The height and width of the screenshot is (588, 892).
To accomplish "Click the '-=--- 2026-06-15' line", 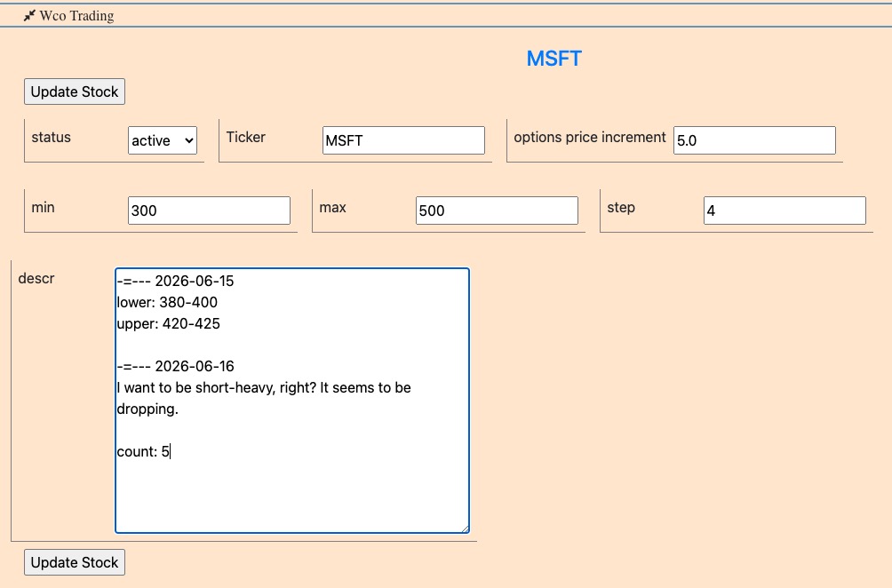I will 175,281.
